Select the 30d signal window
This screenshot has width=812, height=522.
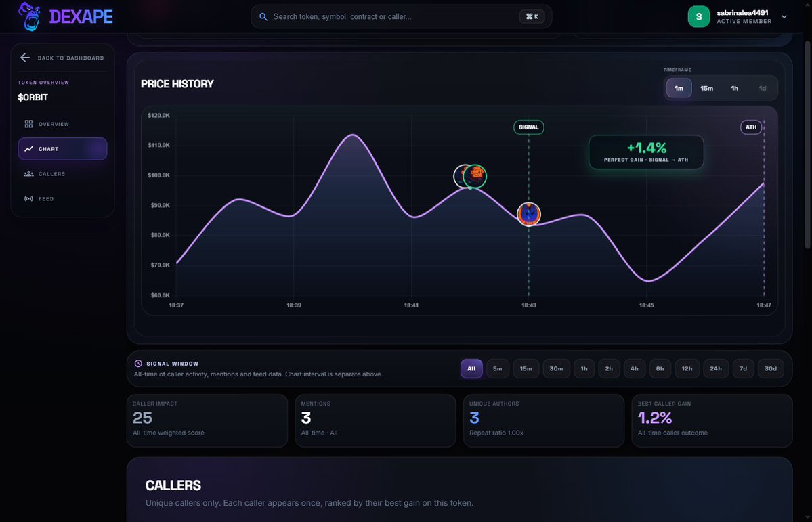771,369
